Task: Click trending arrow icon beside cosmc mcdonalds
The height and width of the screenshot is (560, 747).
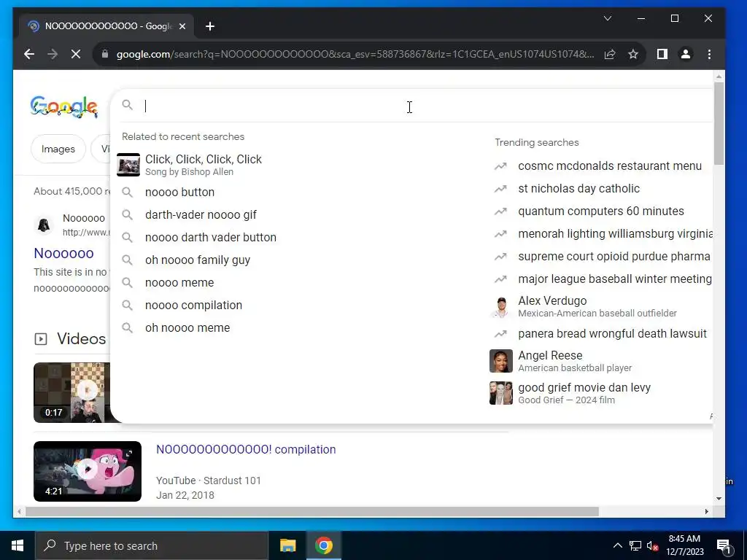Action: click(x=500, y=166)
